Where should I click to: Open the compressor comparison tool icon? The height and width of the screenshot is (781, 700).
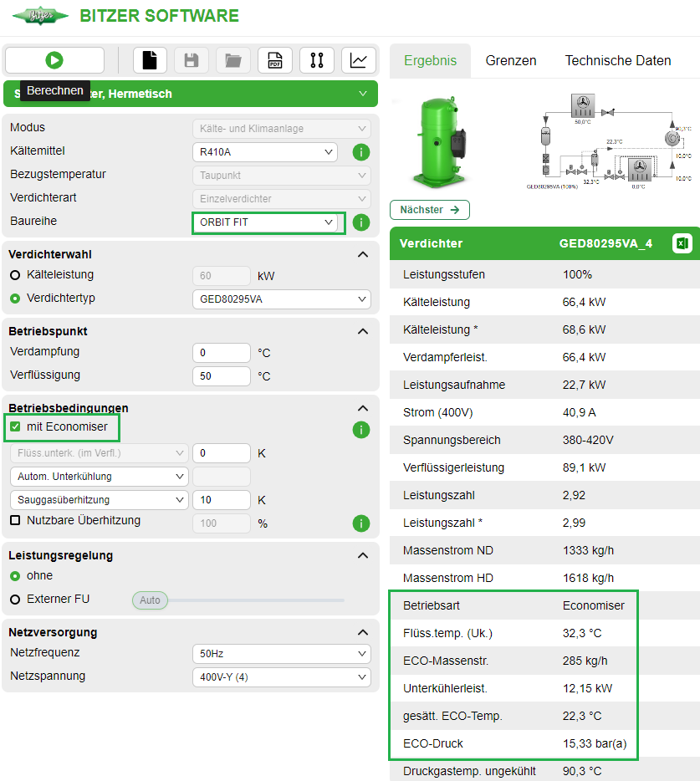[317, 59]
